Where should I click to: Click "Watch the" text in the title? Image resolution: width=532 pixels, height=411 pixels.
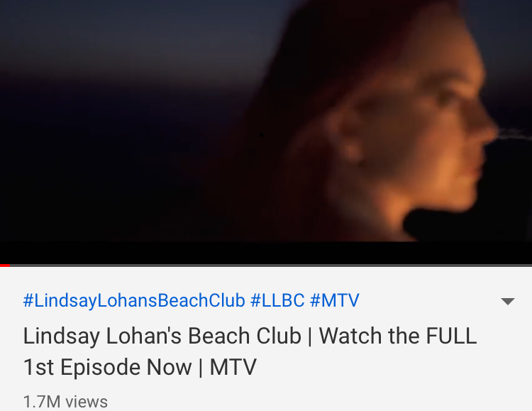(370, 336)
